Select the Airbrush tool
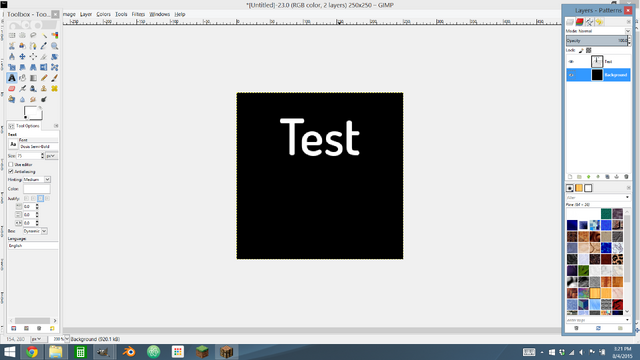640x360 pixels. 22,88
